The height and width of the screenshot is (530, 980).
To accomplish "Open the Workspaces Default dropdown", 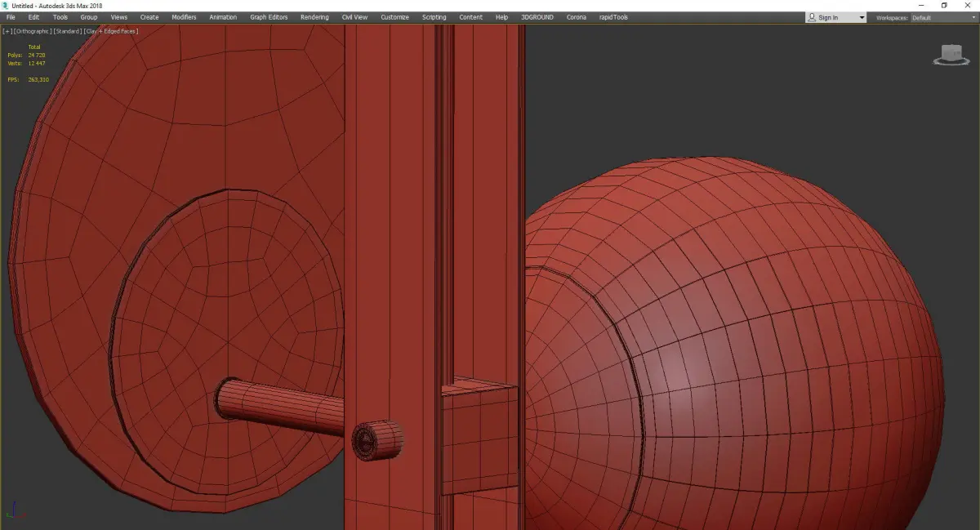I will pyautogui.click(x=942, y=17).
